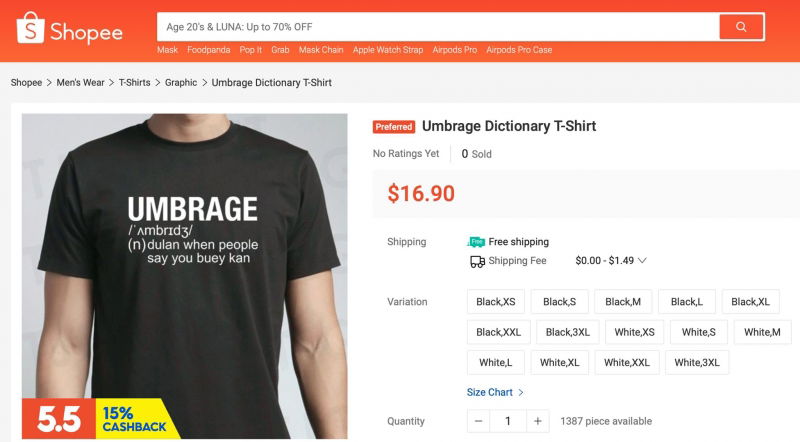Select the Black,XS variation
This screenshot has width=800, height=442.
tap(496, 302)
